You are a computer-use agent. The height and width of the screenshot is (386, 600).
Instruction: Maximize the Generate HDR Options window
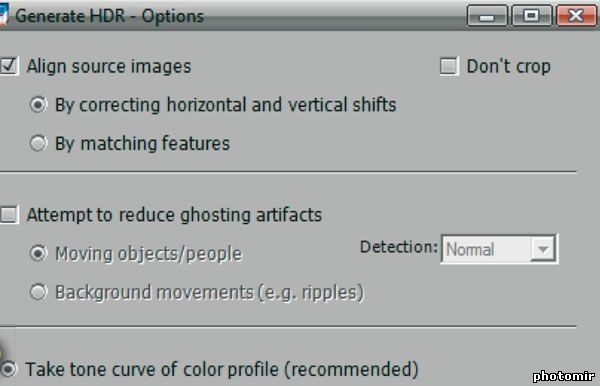point(531,16)
